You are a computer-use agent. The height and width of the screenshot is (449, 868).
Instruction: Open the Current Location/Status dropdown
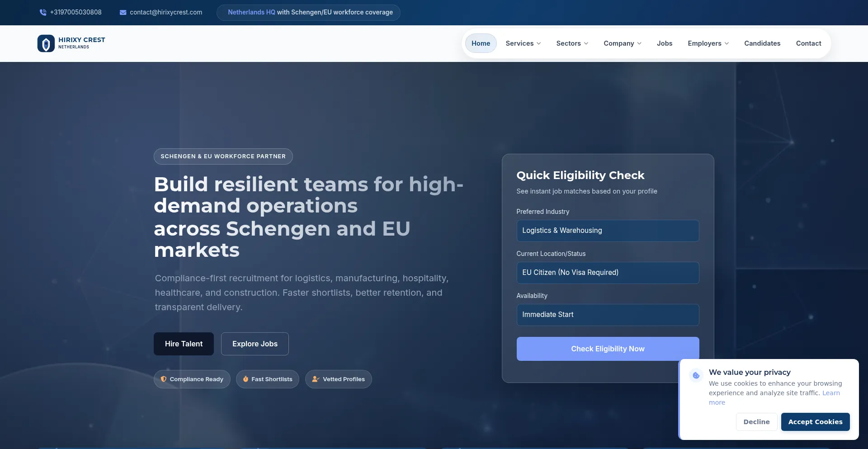pyautogui.click(x=608, y=273)
